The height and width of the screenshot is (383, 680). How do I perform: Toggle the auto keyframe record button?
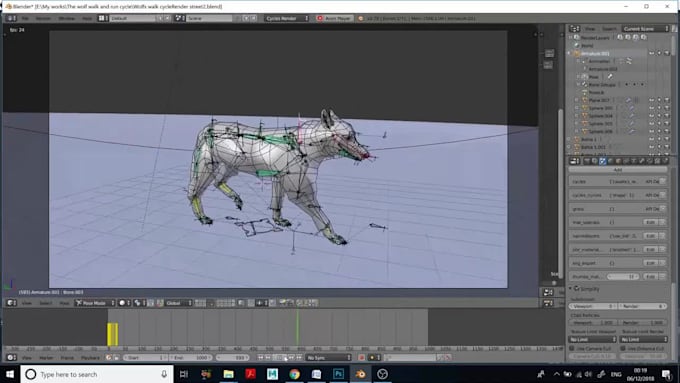tap(361, 357)
